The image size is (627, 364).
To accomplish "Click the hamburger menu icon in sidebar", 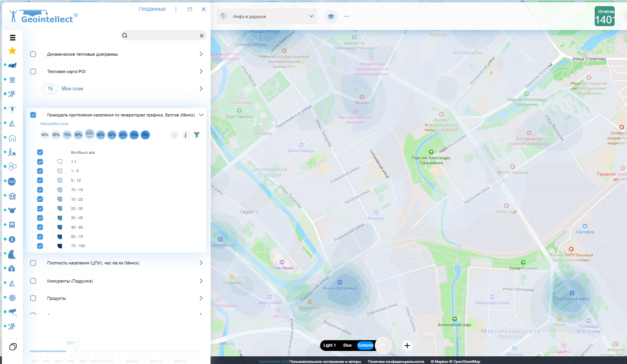I will [12, 38].
